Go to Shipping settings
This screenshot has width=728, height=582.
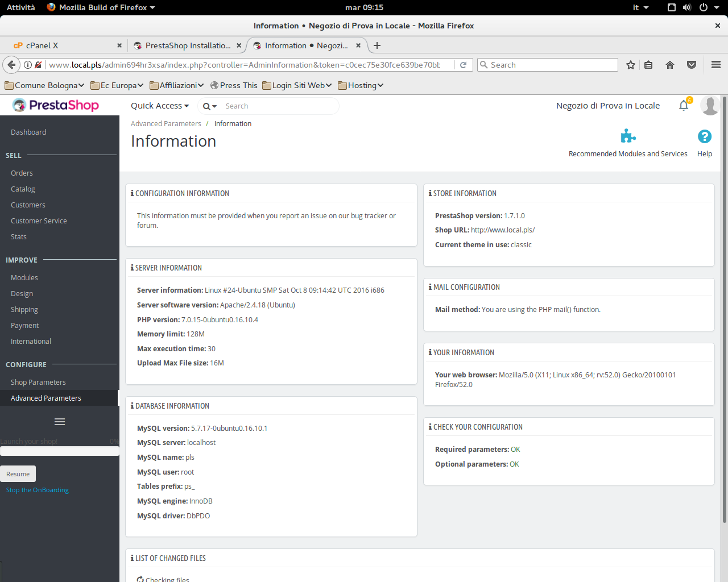24,309
